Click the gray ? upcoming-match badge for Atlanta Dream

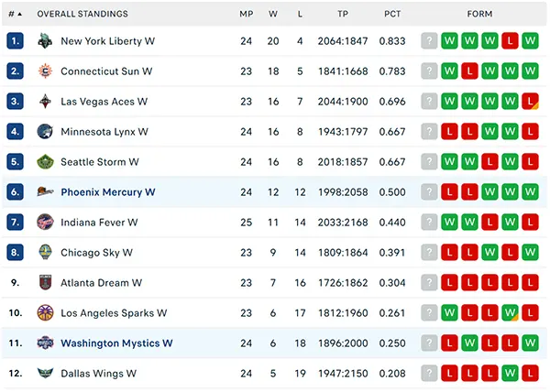click(429, 283)
